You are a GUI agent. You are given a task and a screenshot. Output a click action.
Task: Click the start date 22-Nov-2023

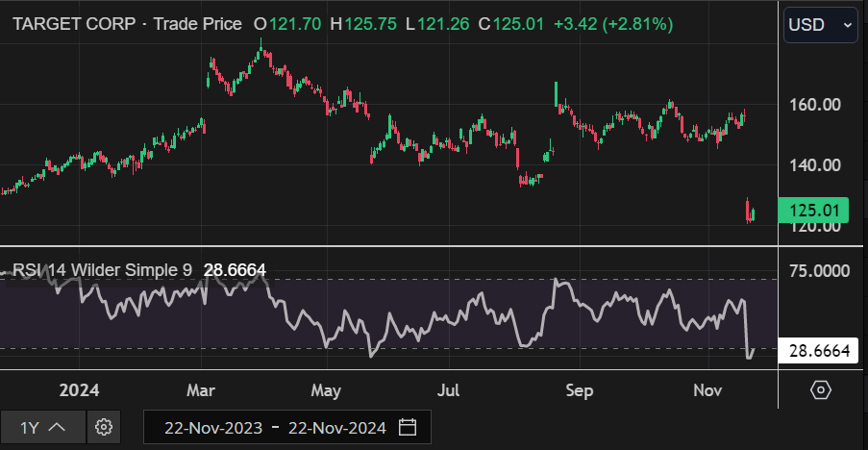click(x=213, y=428)
